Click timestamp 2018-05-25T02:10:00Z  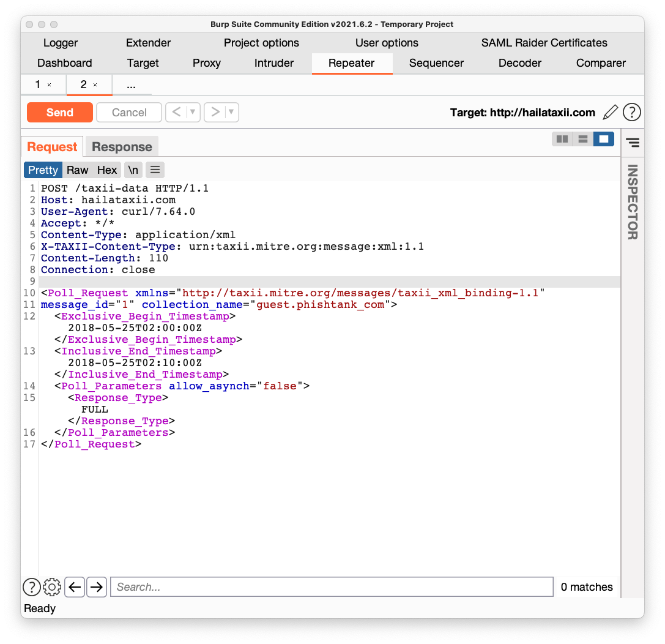pyautogui.click(x=135, y=363)
